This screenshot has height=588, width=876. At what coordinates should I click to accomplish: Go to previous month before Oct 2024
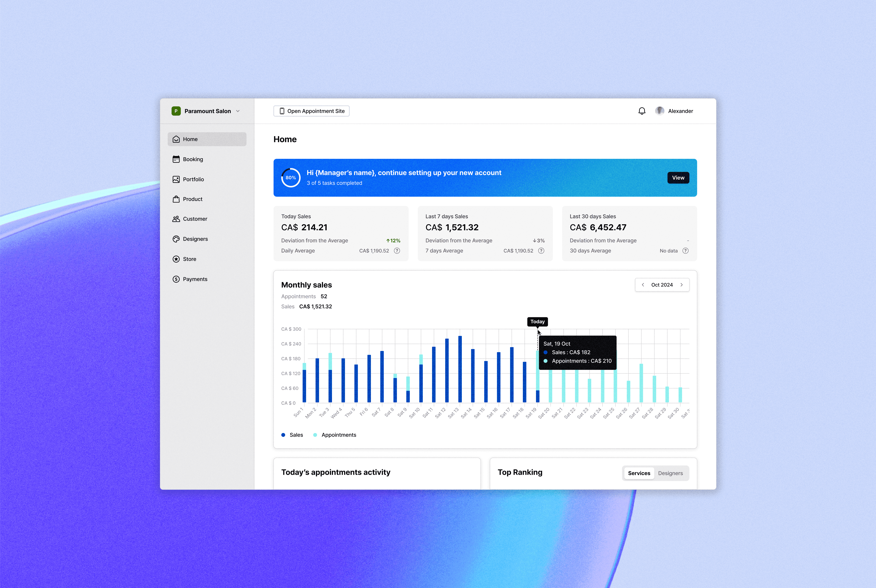pyautogui.click(x=643, y=285)
